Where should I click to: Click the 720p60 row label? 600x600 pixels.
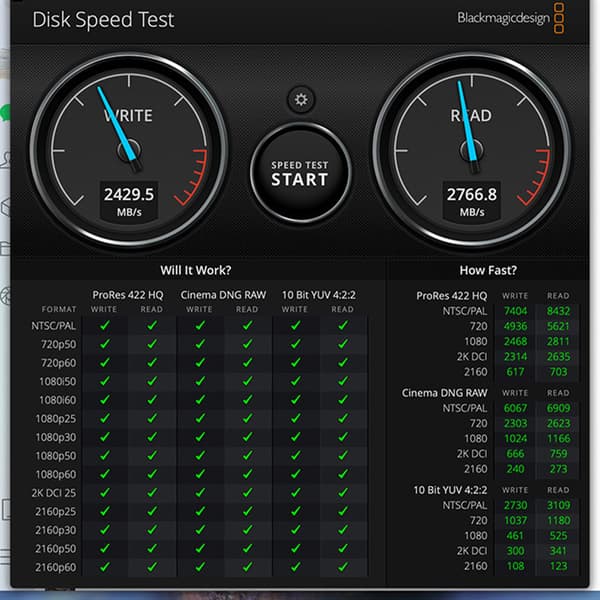pyautogui.click(x=59, y=363)
